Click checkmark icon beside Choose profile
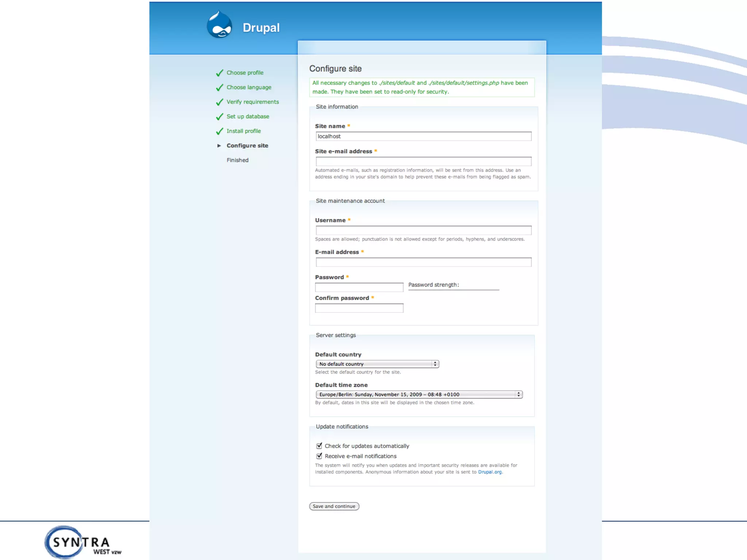The height and width of the screenshot is (560, 747). (x=220, y=73)
